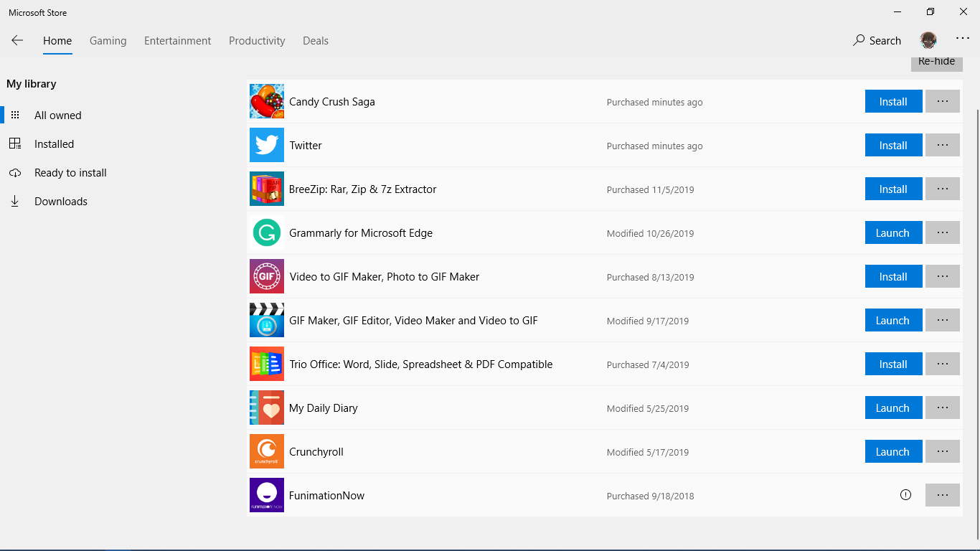The width and height of the screenshot is (980, 551).
Task: Click the vertical scrollbar of the library list
Action: click(x=976, y=323)
